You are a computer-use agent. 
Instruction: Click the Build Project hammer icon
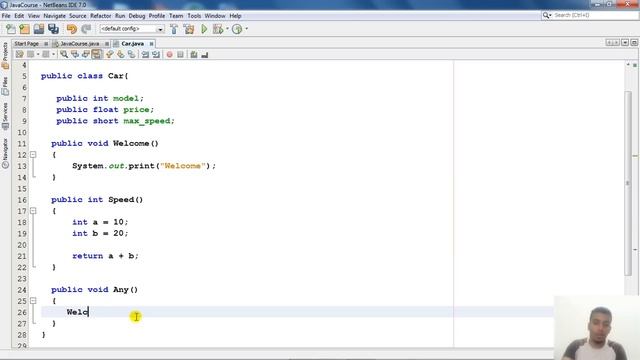[x=174, y=29]
